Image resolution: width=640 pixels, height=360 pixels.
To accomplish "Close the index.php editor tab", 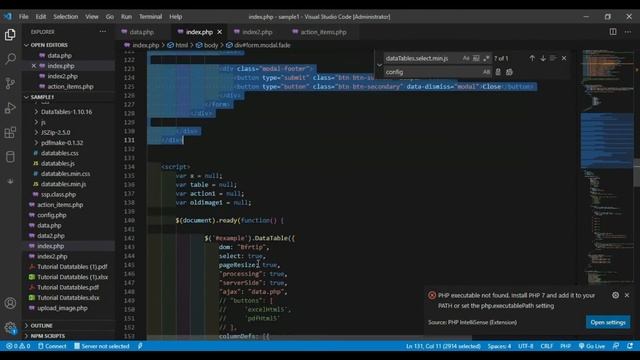I will 220,32.
